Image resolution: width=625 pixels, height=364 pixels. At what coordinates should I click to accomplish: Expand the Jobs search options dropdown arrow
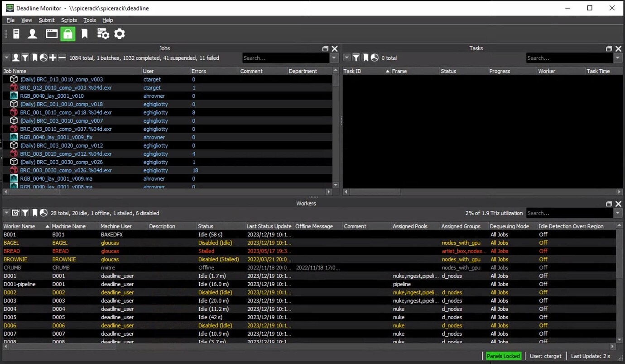click(334, 58)
